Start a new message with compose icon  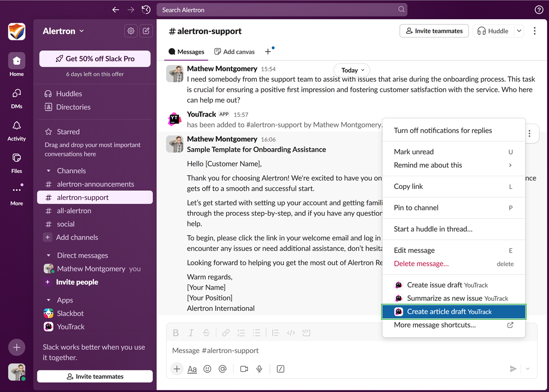[x=146, y=31]
